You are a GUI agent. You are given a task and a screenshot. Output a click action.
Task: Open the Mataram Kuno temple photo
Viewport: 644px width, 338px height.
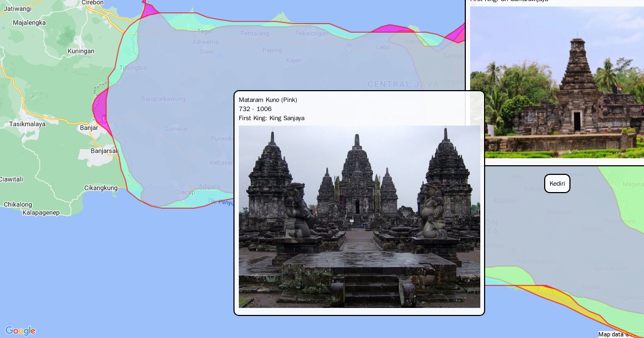click(x=359, y=216)
